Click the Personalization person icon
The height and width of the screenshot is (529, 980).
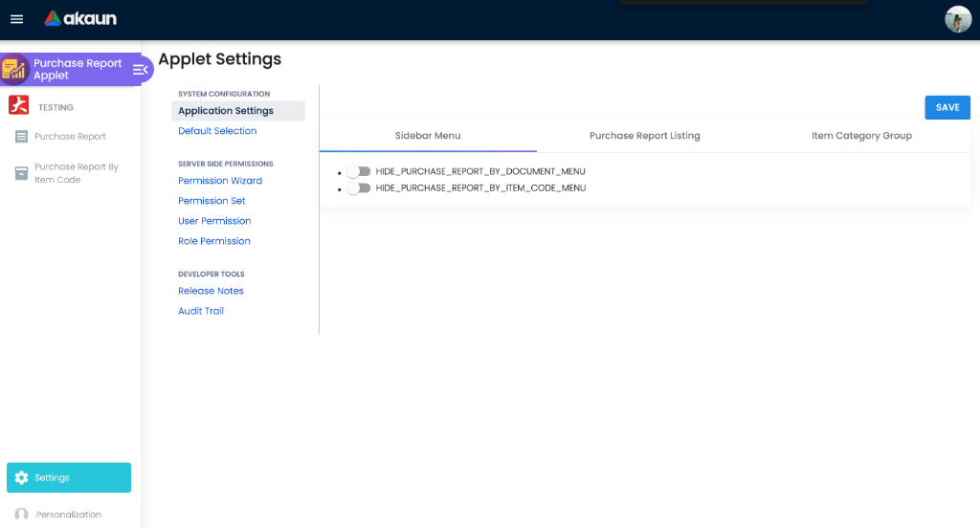[21, 514]
